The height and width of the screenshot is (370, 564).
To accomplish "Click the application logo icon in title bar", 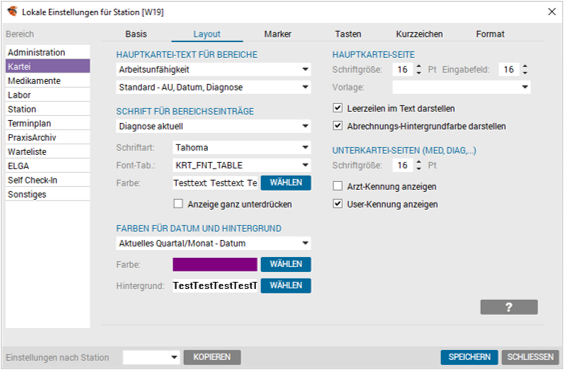I will [13, 12].
